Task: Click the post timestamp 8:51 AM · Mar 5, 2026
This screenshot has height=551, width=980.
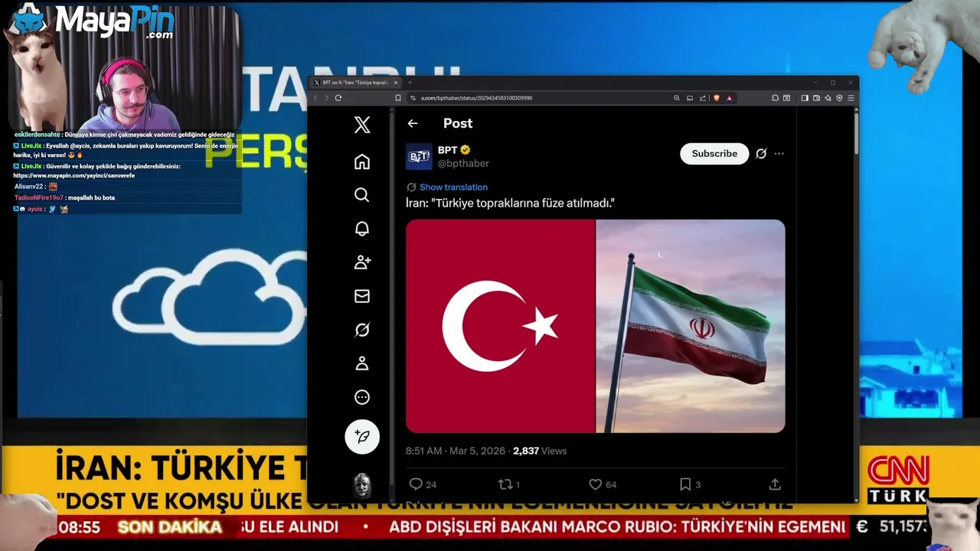Action: click(x=455, y=452)
